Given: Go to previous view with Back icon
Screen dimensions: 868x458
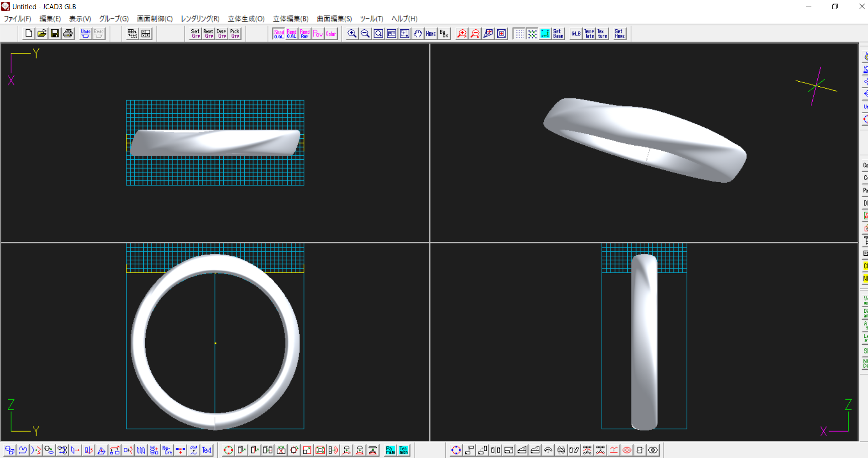Looking at the screenshot, I should coord(444,33).
